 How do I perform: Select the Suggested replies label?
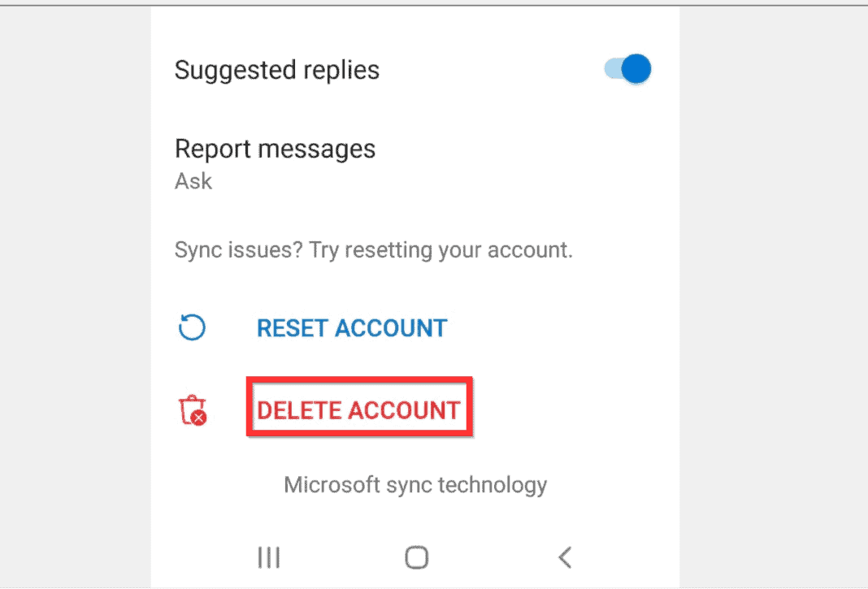276,70
